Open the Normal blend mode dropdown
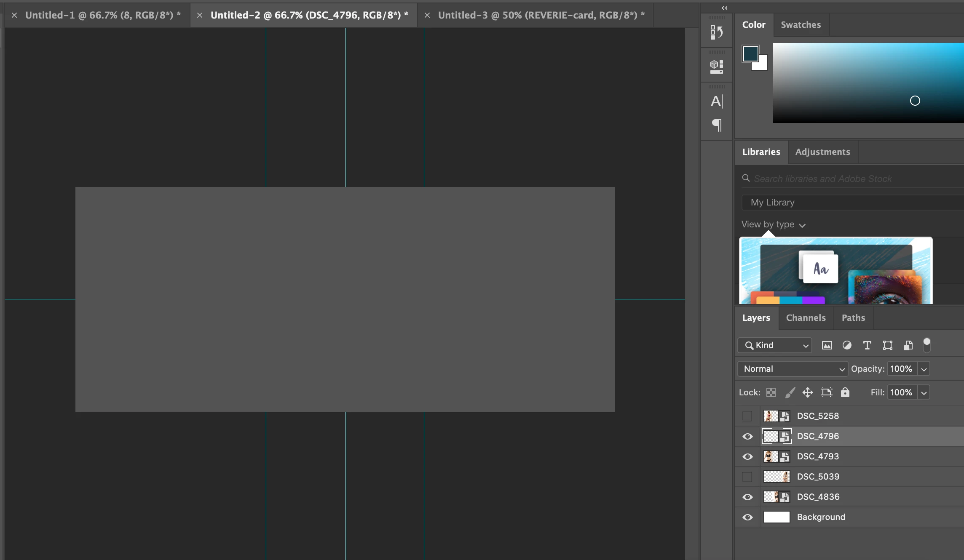The height and width of the screenshot is (560, 964). pyautogui.click(x=792, y=369)
